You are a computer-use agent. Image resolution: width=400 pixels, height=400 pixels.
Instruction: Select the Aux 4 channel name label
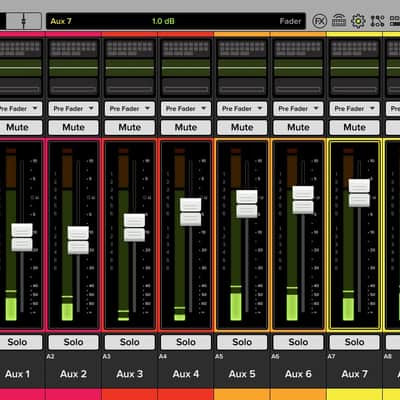pos(186,374)
